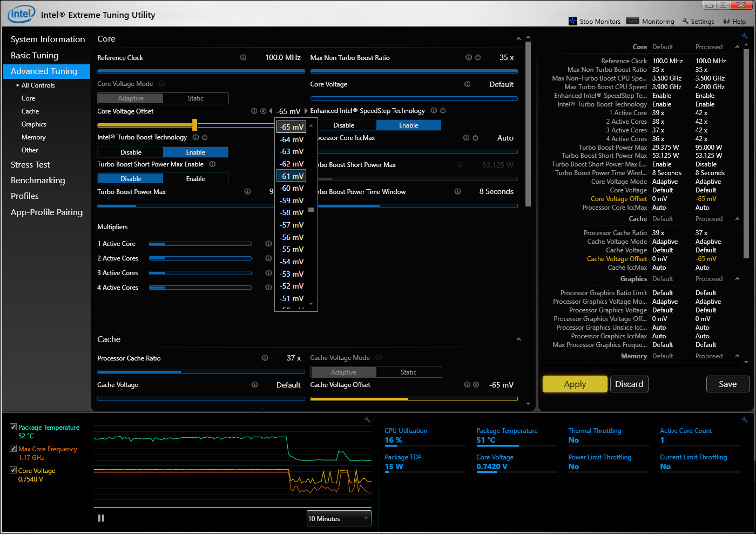Open Basic Tuning section

coord(35,56)
